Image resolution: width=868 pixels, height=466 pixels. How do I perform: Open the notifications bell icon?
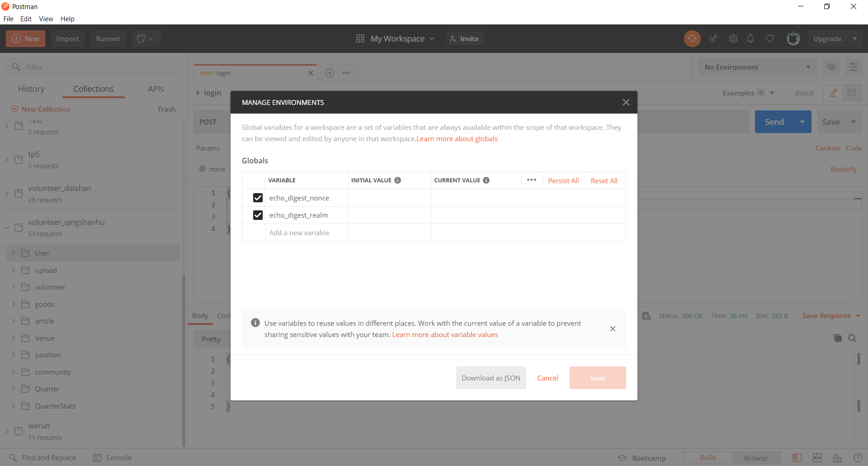click(750, 39)
